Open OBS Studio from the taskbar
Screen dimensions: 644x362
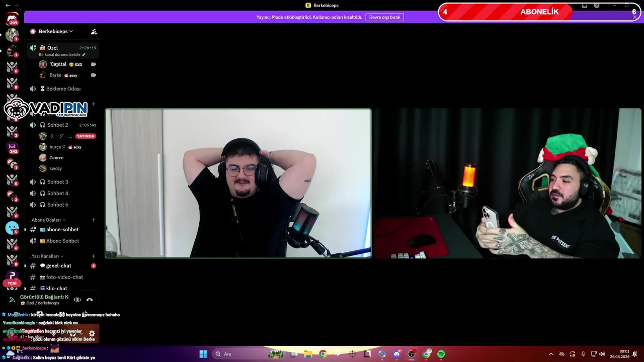tap(412, 354)
